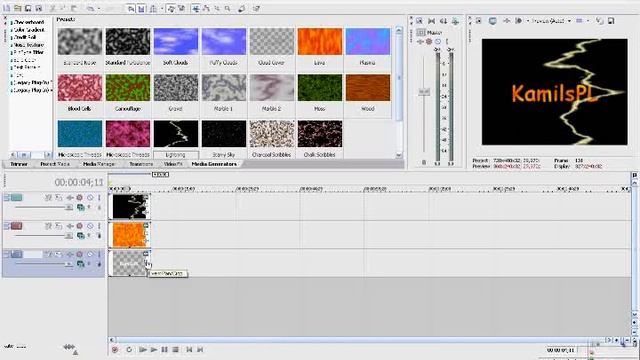Select the Envelope Edit tool
Screen dimensions: 640x360
(x=207, y=9)
